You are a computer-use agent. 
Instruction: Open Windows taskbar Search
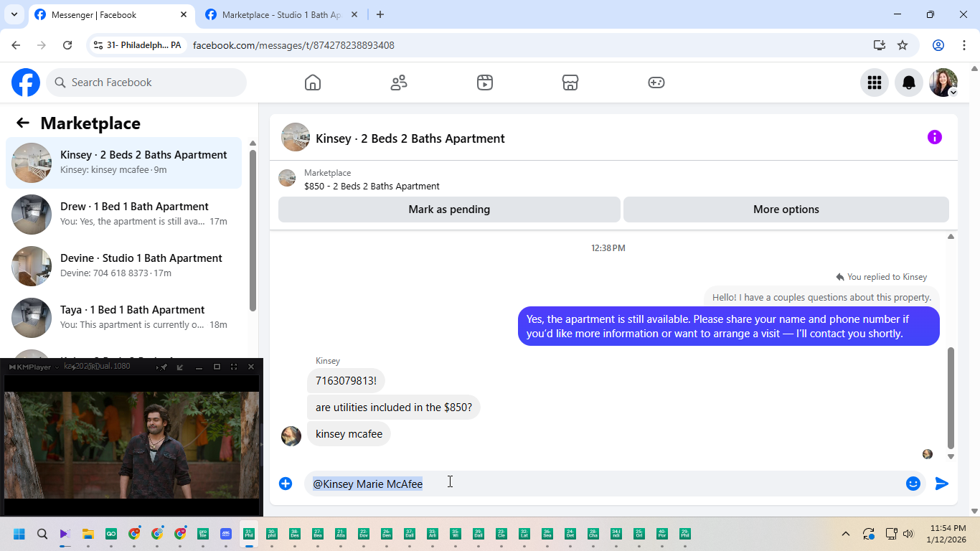pyautogui.click(x=42, y=534)
